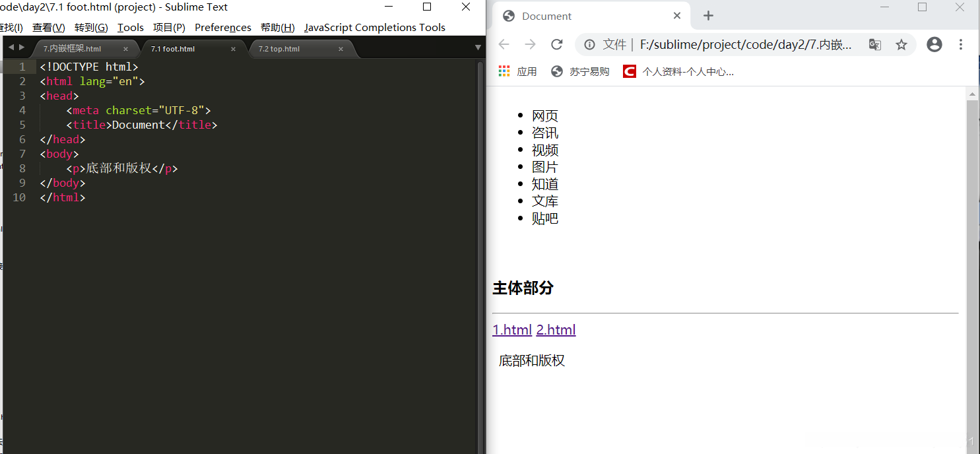Open the Google Translate icon in address bar
This screenshot has width=980, height=454.
click(874, 44)
